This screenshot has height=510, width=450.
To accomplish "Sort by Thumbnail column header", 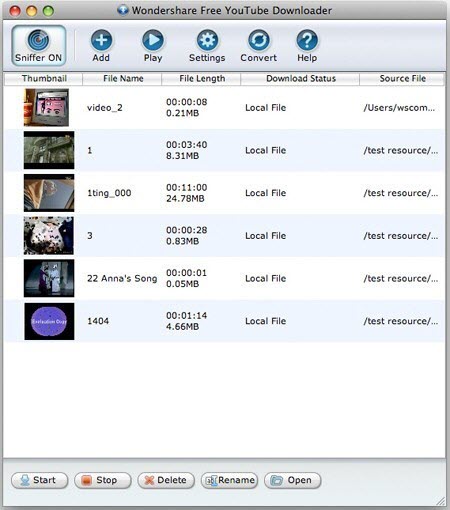I will 43,79.
